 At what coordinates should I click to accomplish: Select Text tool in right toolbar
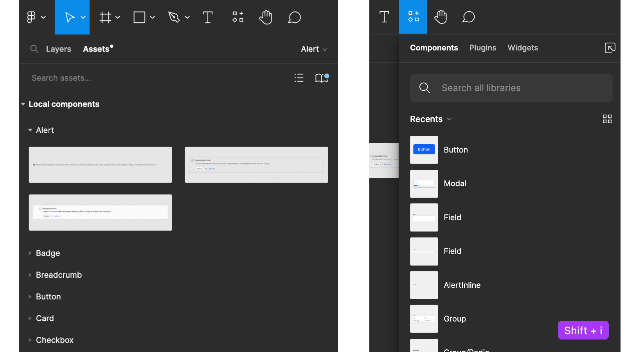click(384, 17)
